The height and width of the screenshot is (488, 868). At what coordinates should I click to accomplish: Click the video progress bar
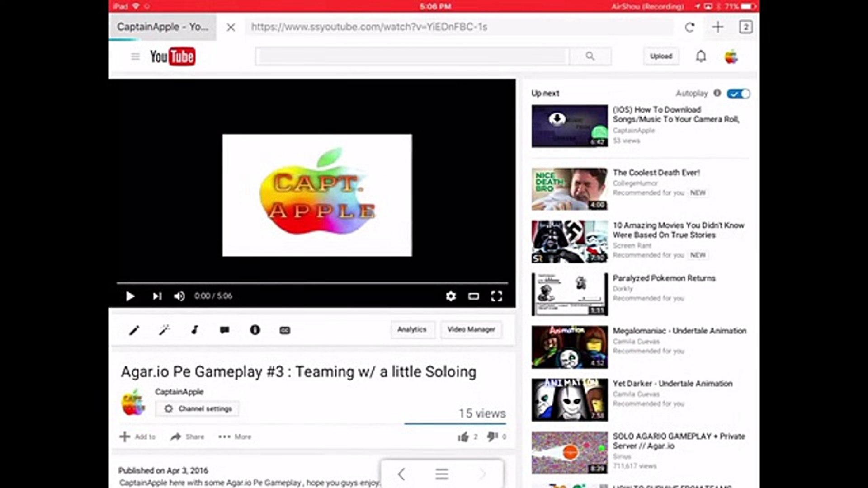coord(312,283)
